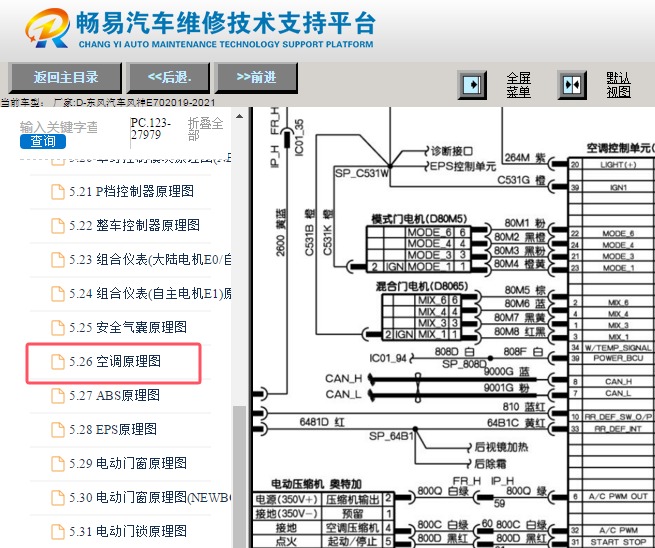Click document icon beside 5.31 entry

[x=58, y=532]
